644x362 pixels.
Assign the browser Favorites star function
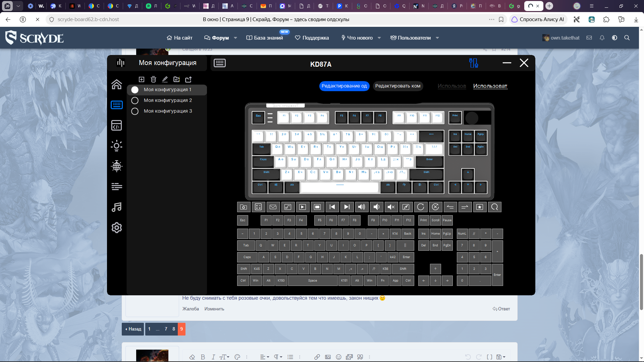pos(480,207)
